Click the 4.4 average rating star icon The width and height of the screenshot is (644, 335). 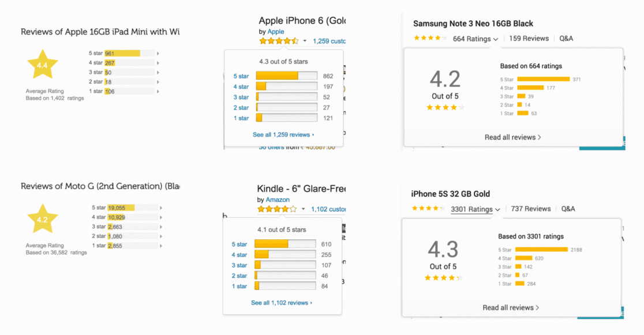(x=42, y=65)
